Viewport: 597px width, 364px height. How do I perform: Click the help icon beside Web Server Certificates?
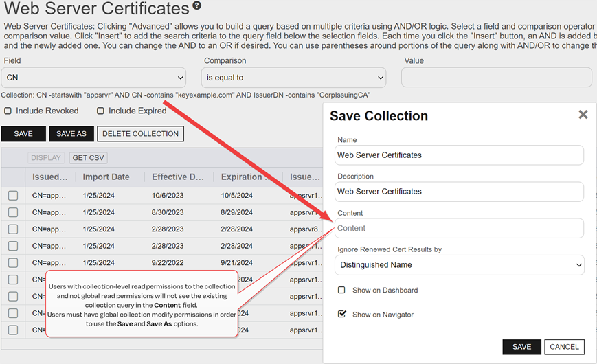coord(197,6)
